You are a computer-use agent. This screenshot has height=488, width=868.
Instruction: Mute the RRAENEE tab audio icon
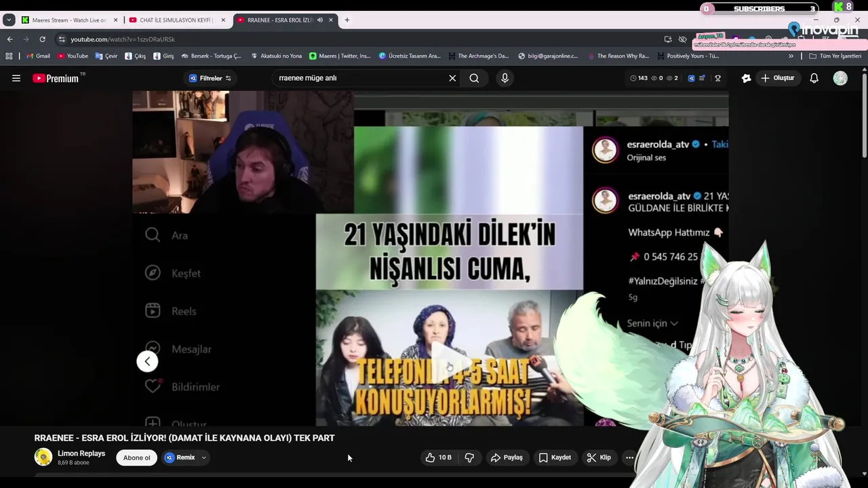320,20
